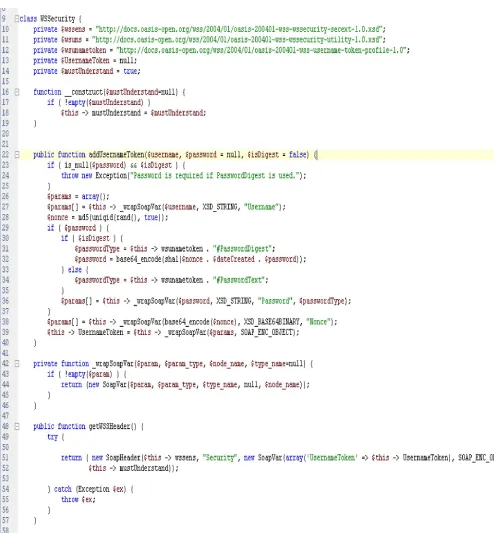This screenshot has width=494, height=533.
Task: Click "catch (Exception $ex)" on line 54
Action: [90, 489]
